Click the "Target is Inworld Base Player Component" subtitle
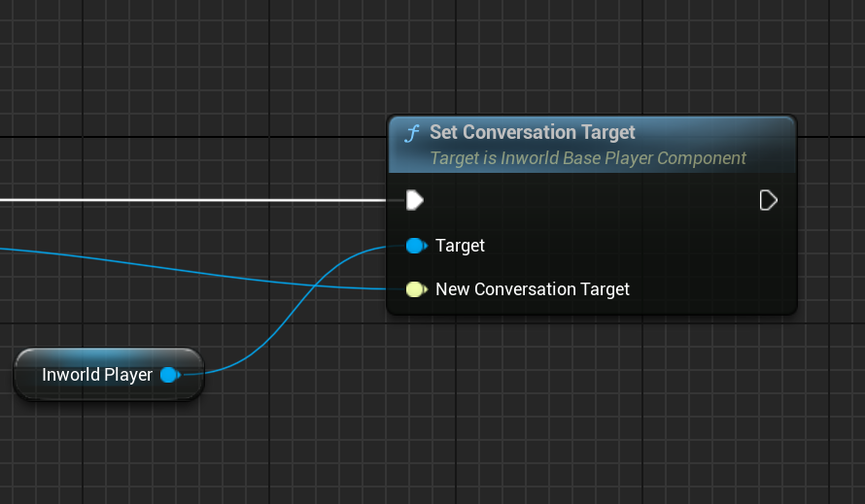 point(588,158)
